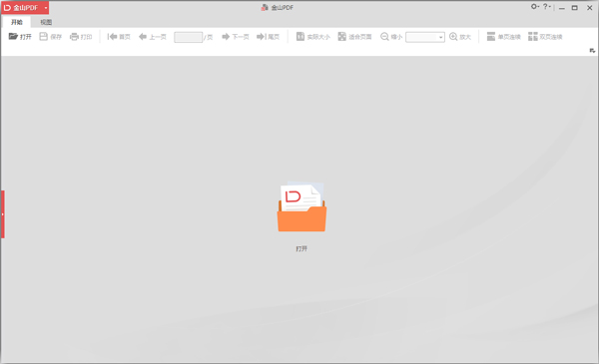Select 适合页面 fit page icon

(341, 37)
